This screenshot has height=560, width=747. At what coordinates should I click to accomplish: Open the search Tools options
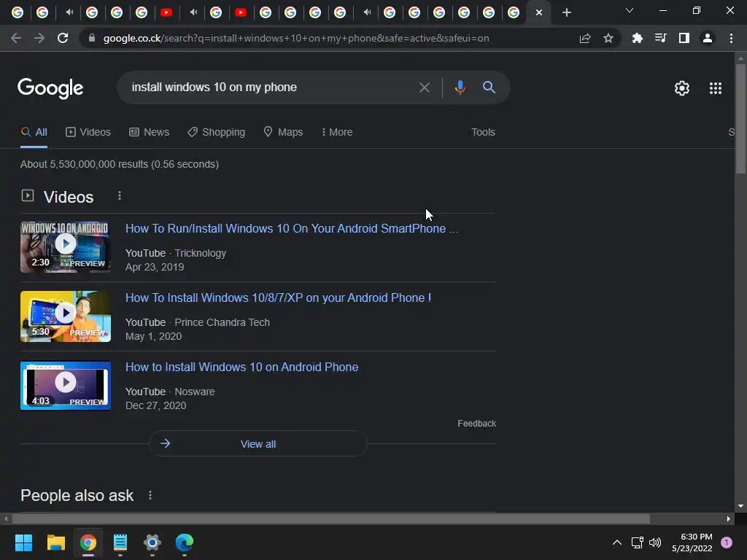(x=483, y=132)
